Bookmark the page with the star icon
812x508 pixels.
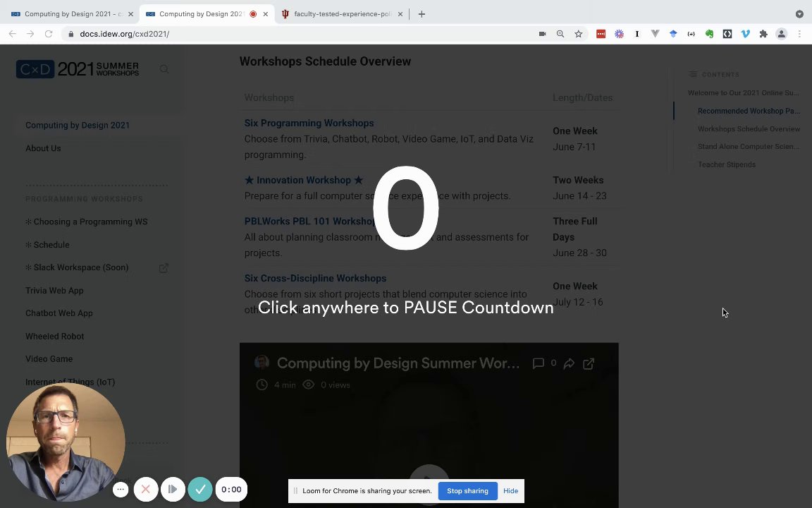point(579,34)
